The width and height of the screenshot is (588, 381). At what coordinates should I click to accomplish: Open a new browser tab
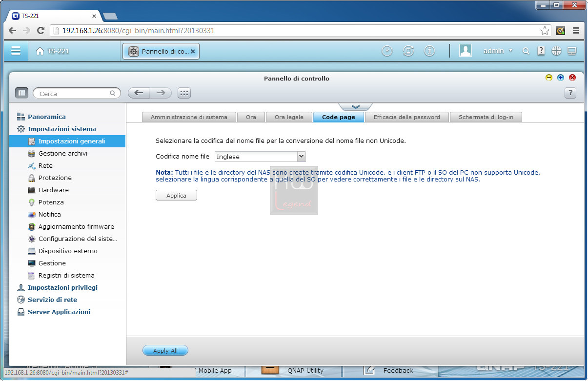(x=111, y=16)
